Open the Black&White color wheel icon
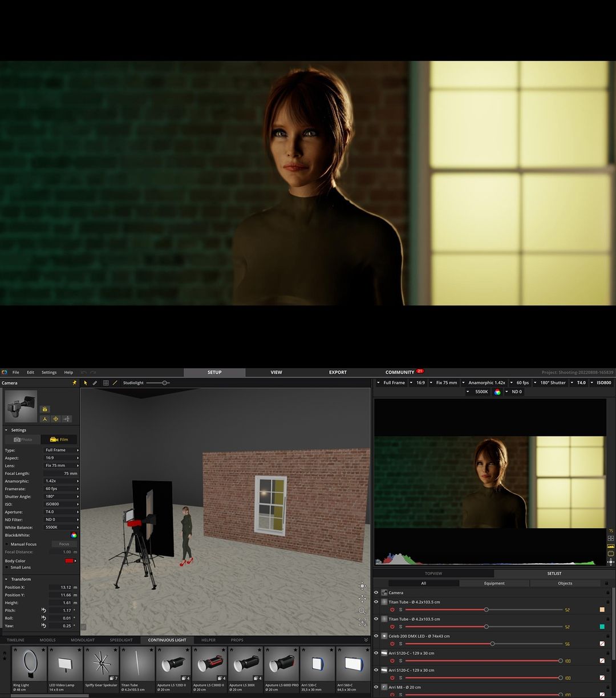616x698 pixels. pyautogui.click(x=74, y=535)
